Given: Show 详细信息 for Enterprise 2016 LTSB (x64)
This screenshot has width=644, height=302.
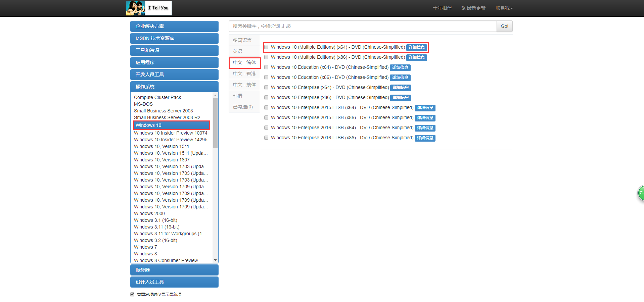Looking at the screenshot, I should 425,128.
